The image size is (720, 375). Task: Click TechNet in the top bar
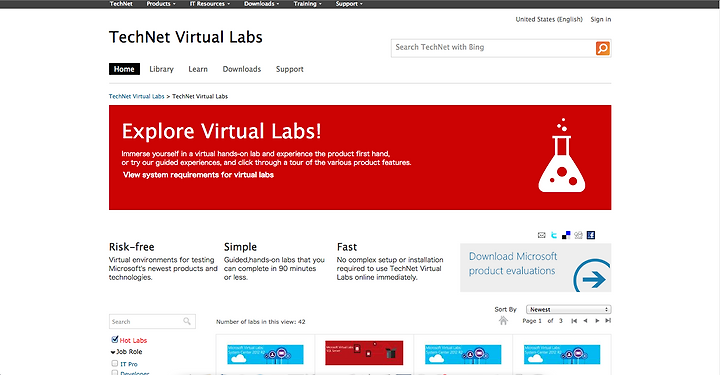pyautogui.click(x=121, y=4)
